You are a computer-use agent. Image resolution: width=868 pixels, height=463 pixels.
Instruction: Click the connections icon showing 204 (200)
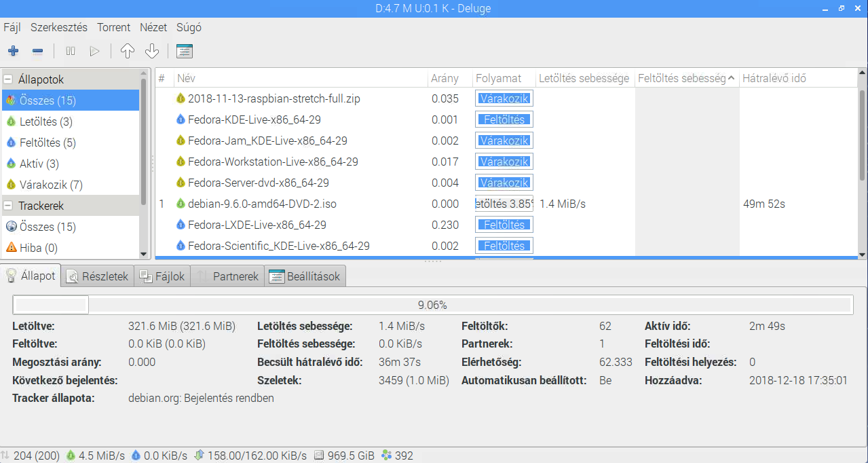point(5,456)
